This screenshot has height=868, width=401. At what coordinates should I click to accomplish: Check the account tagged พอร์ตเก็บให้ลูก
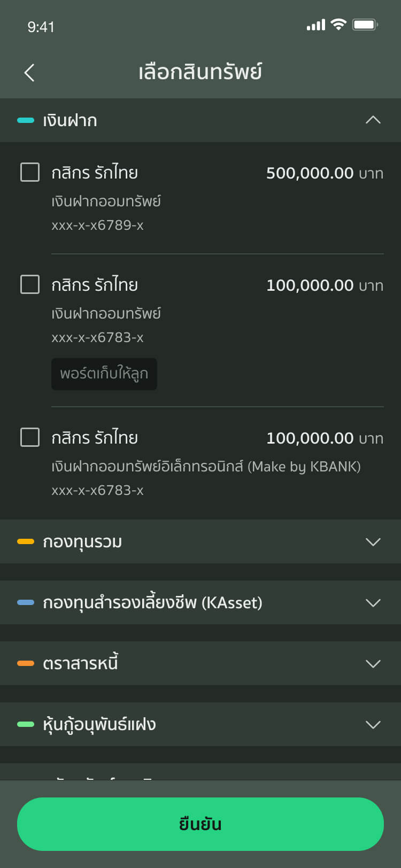click(x=30, y=284)
